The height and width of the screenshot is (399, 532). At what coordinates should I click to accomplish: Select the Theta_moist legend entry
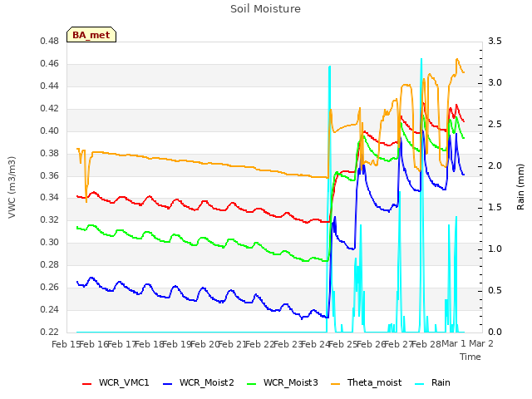pos(366,382)
